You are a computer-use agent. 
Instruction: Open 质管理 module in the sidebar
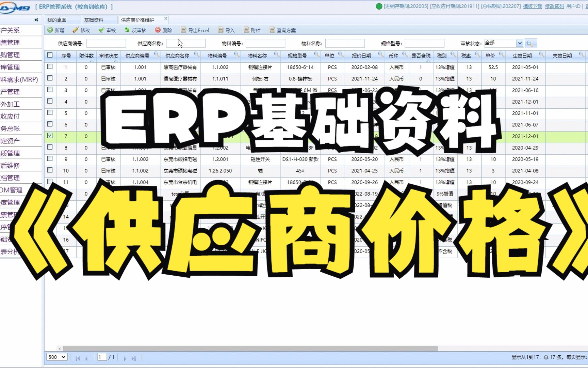10,153
